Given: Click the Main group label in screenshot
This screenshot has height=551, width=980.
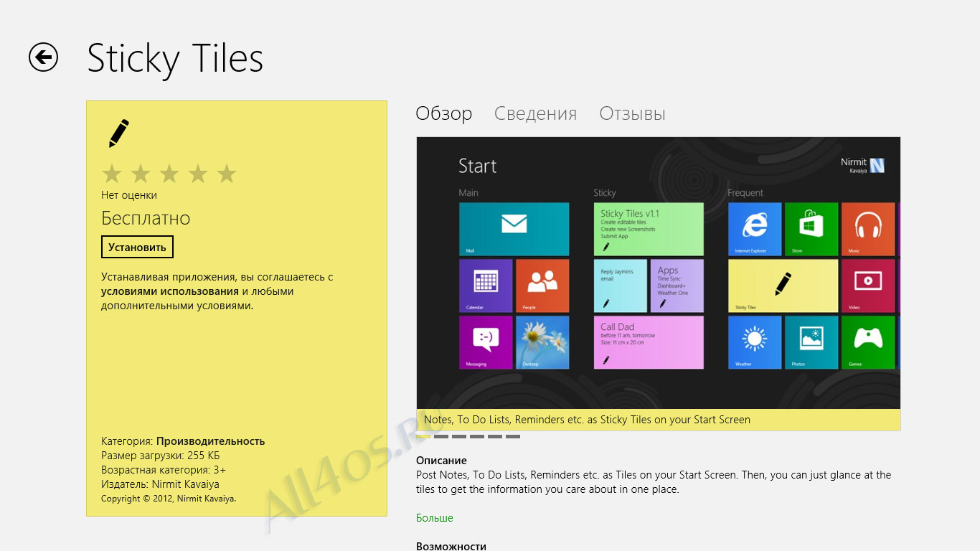Looking at the screenshot, I should click(468, 192).
